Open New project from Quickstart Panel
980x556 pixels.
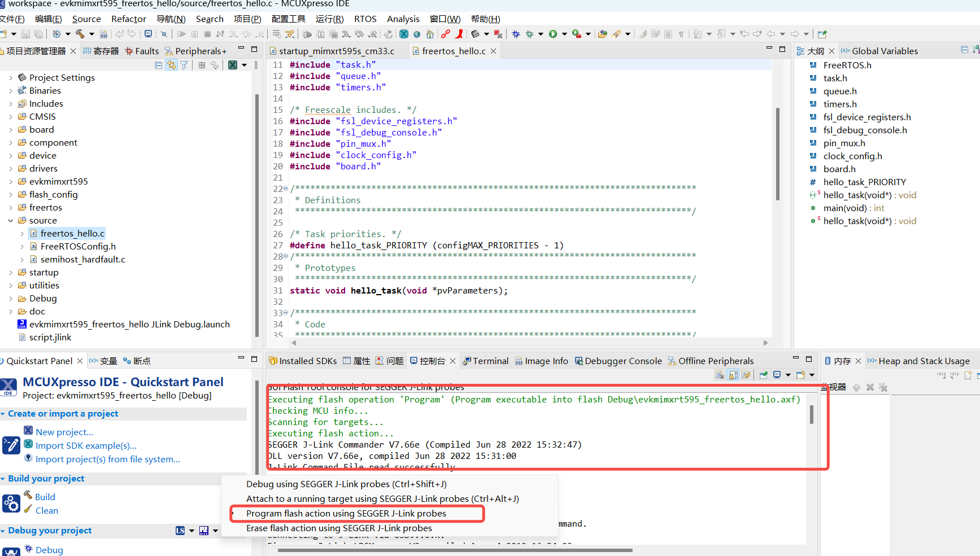coord(64,431)
